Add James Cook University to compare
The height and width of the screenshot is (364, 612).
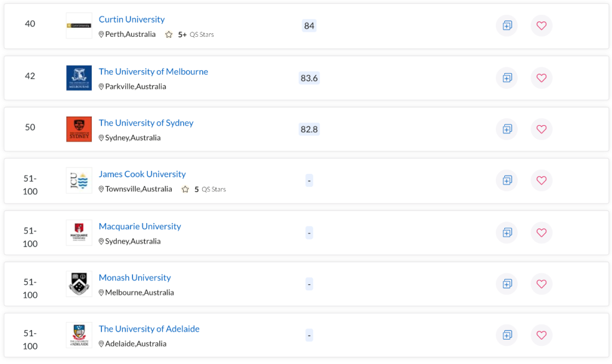tap(507, 180)
